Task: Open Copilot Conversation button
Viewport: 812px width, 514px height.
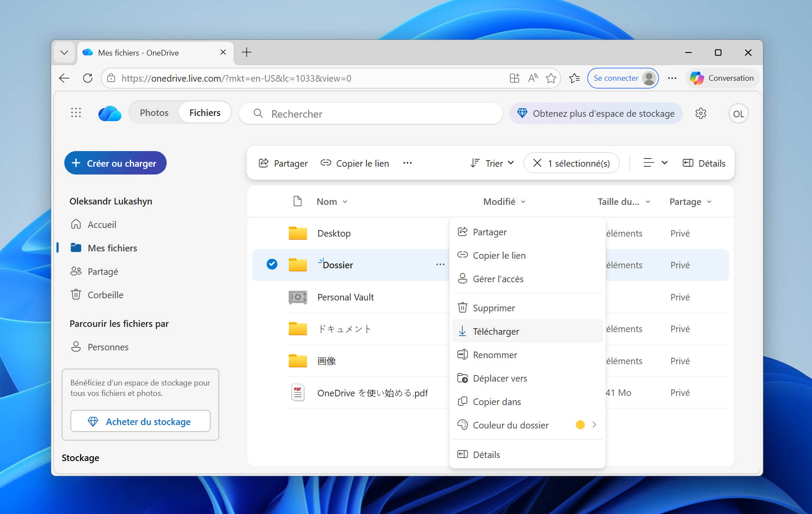Action: 722,78
